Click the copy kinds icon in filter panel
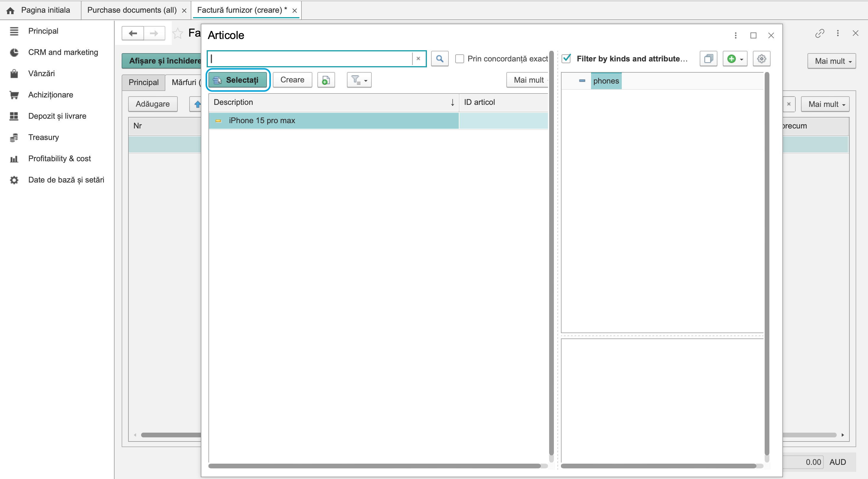The image size is (868, 479). coord(708,59)
